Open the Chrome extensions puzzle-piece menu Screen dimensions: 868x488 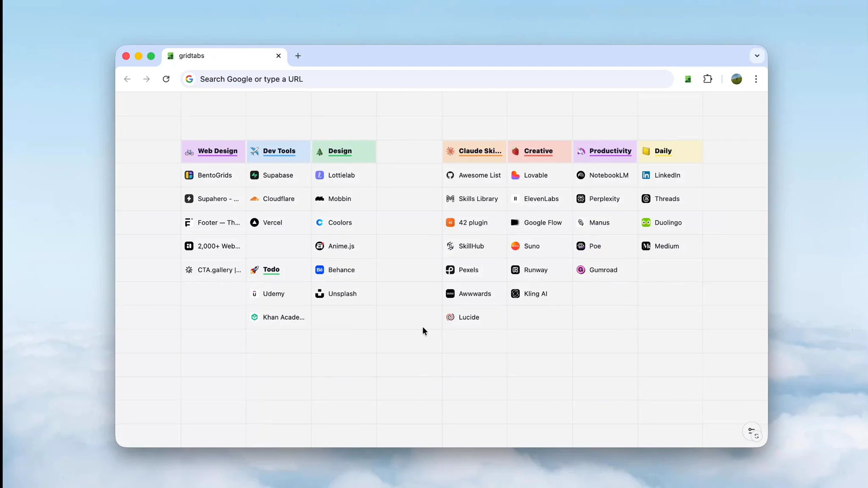(708, 79)
